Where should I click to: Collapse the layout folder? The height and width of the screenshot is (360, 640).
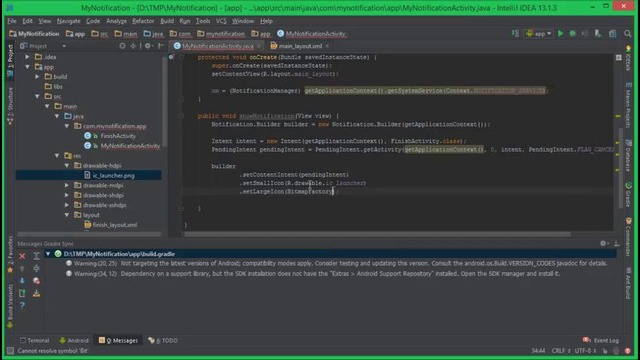point(67,215)
